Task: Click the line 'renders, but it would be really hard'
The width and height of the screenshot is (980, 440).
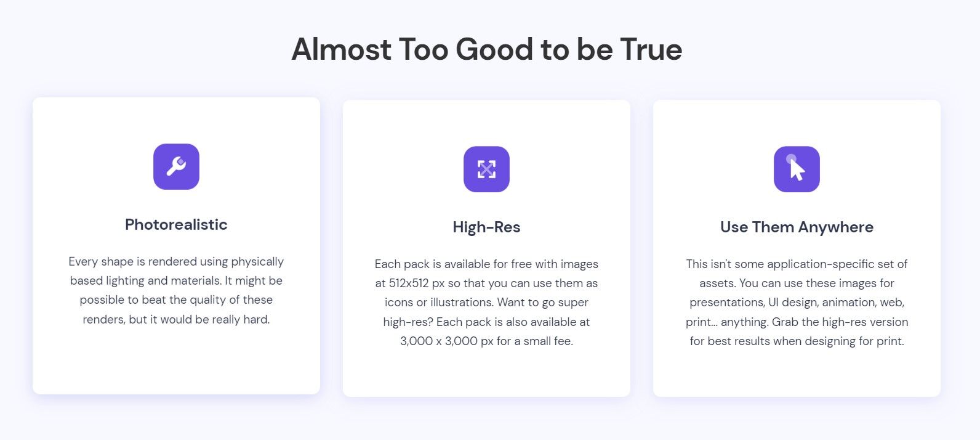Action: (176, 319)
